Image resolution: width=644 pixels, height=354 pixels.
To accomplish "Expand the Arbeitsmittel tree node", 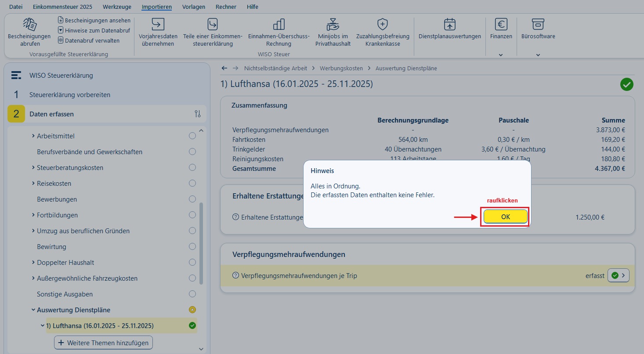I will pos(33,136).
